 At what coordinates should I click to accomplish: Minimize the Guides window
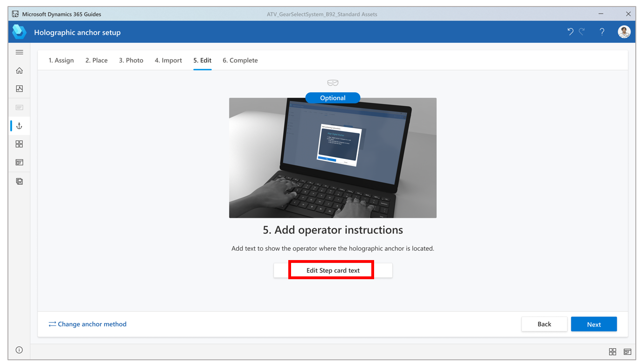[601, 14]
